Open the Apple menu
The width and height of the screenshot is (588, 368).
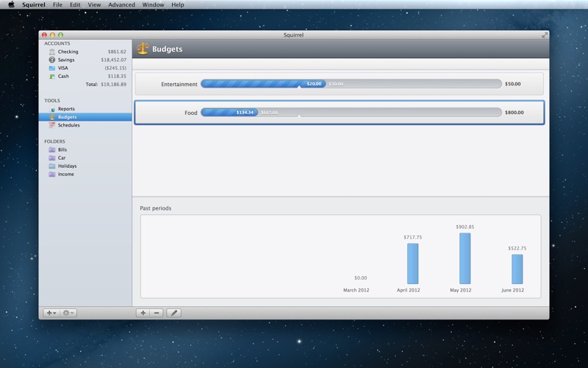[x=11, y=4]
